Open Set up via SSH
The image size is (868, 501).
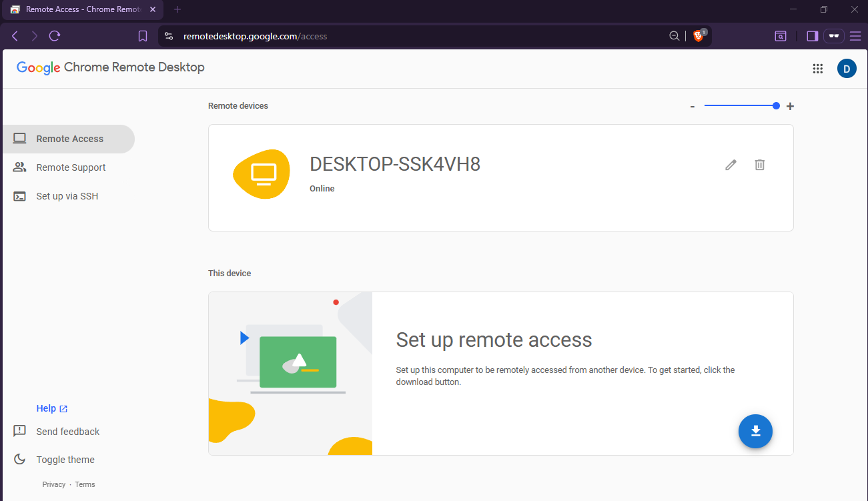(x=68, y=196)
